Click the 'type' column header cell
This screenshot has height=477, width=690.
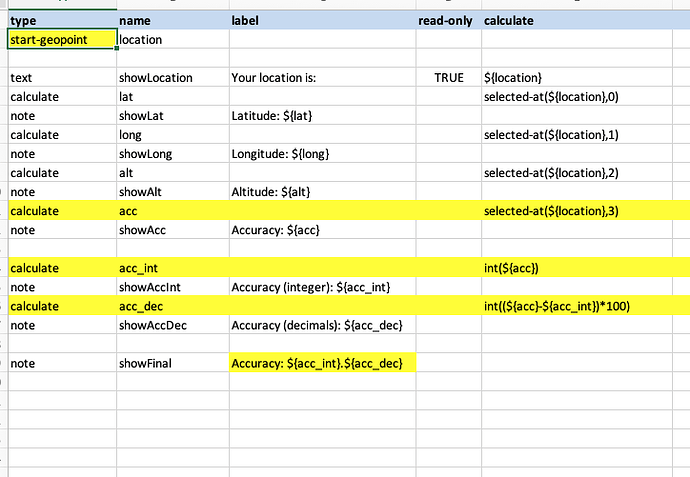tap(61, 20)
